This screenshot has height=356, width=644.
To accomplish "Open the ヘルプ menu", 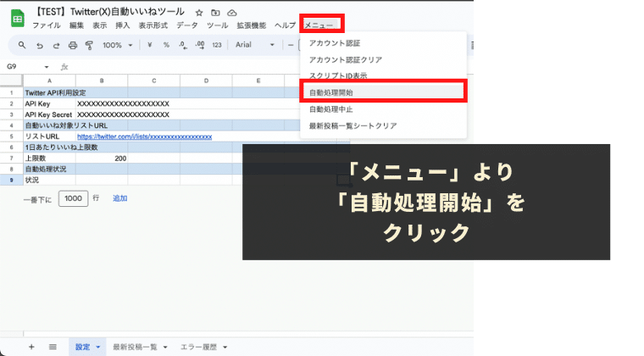I will (x=285, y=25).
